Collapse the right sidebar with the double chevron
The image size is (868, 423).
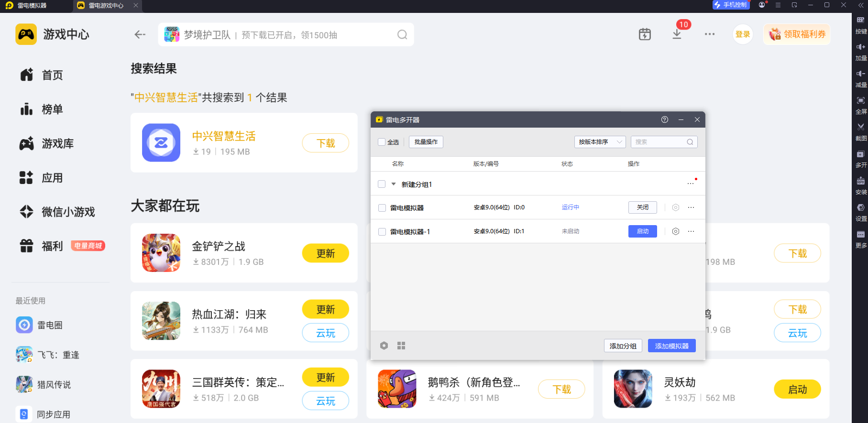[x=860, y=5]
